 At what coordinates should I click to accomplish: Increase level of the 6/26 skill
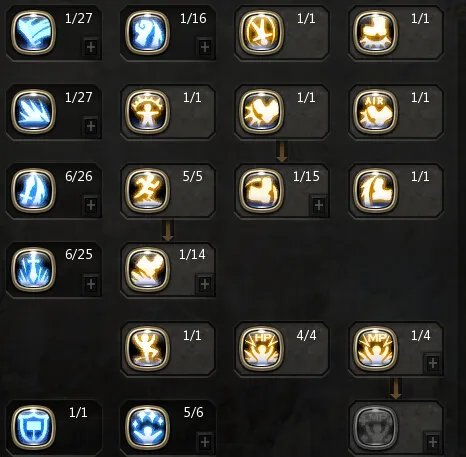click(91, 205)
